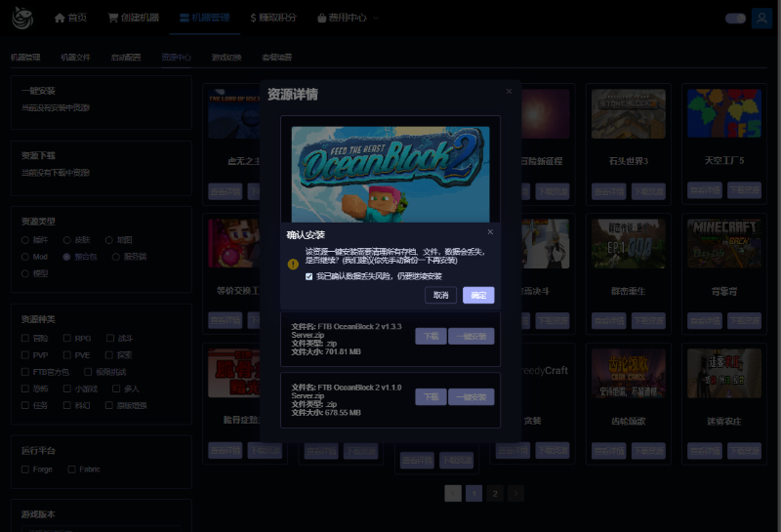The height and width of the screenshot is (532, 781).
Task: Select the 皮肤 resource type radio
Action: click(x=66, y=240)
